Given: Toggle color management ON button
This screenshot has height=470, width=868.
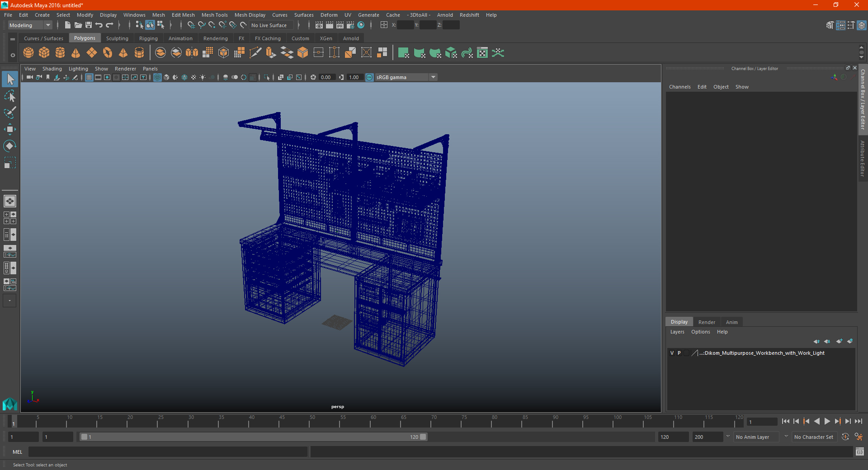Looking at the screenshot, I should click(x=369, y=77).
